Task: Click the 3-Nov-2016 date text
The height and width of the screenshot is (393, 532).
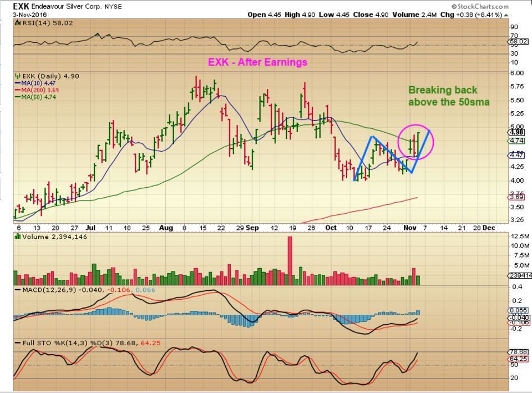Action: tap(30, 15)
